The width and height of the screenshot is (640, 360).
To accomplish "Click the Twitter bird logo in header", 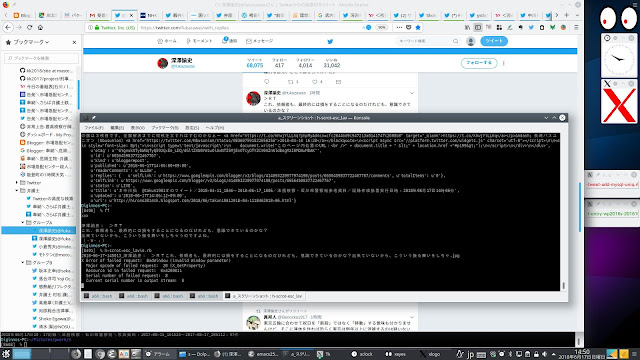I will [330, 41].
